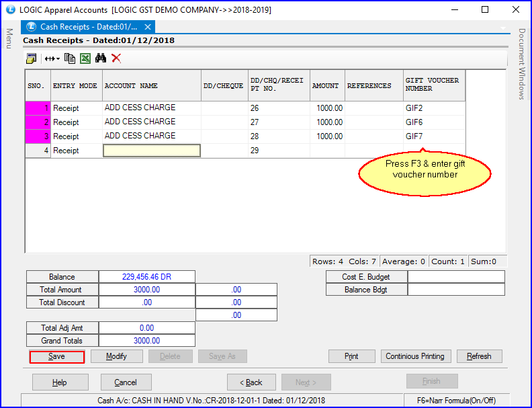The image size is (532, 408).
Task: Click the ACCOUNT NAME column header
Action: click(152, 85)
